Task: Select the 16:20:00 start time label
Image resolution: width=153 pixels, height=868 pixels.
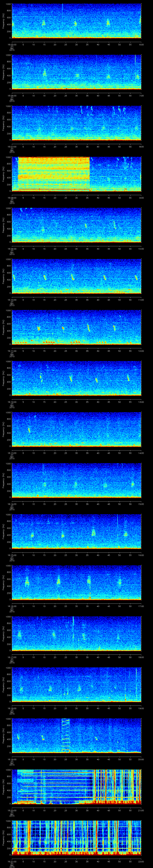Action: point(12,810)
